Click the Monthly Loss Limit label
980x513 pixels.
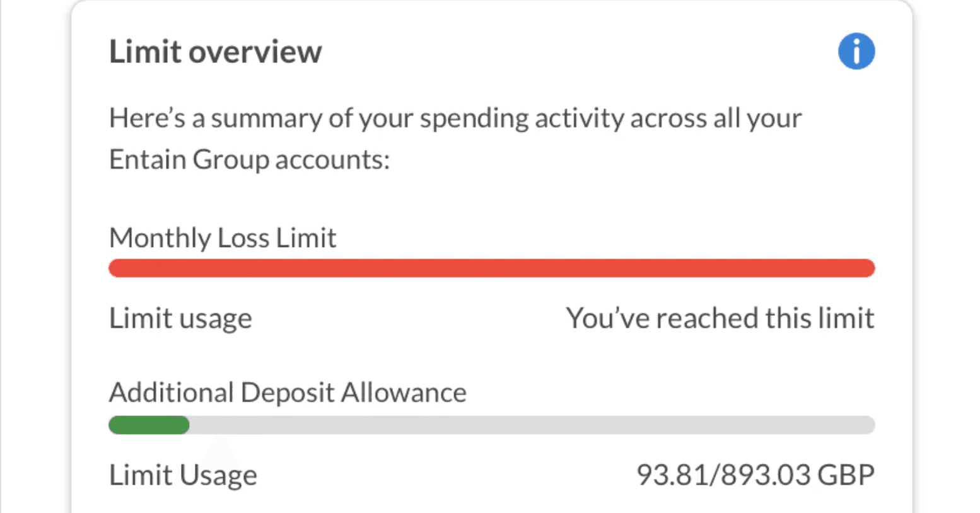[223, 238]
